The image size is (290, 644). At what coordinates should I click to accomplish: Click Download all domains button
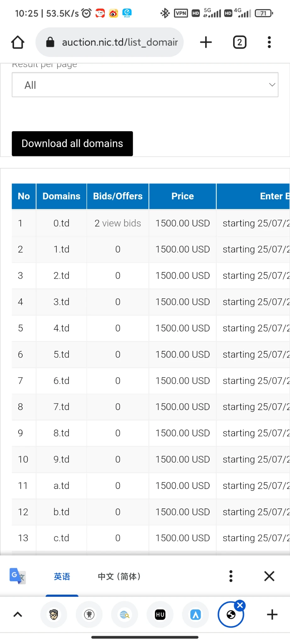pos(72,144)
